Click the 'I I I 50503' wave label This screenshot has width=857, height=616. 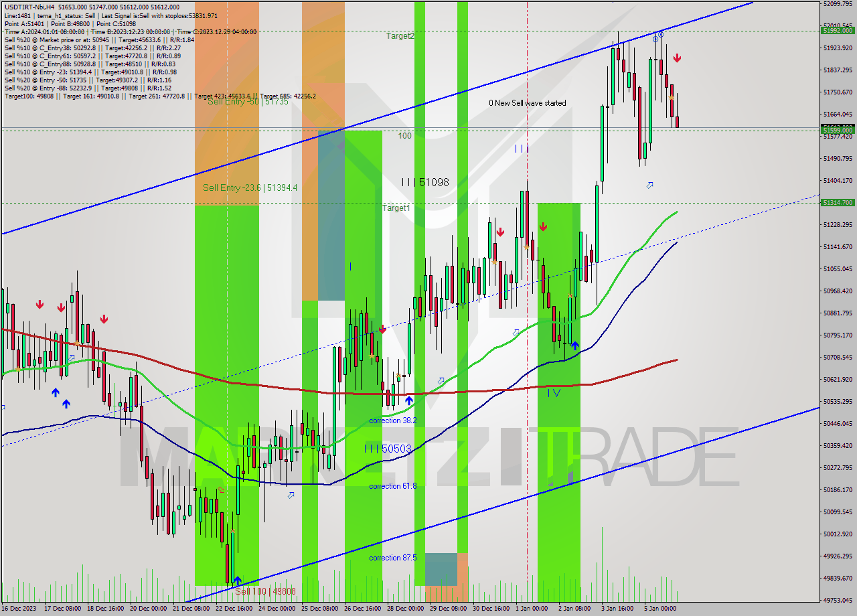coord(388,449)
